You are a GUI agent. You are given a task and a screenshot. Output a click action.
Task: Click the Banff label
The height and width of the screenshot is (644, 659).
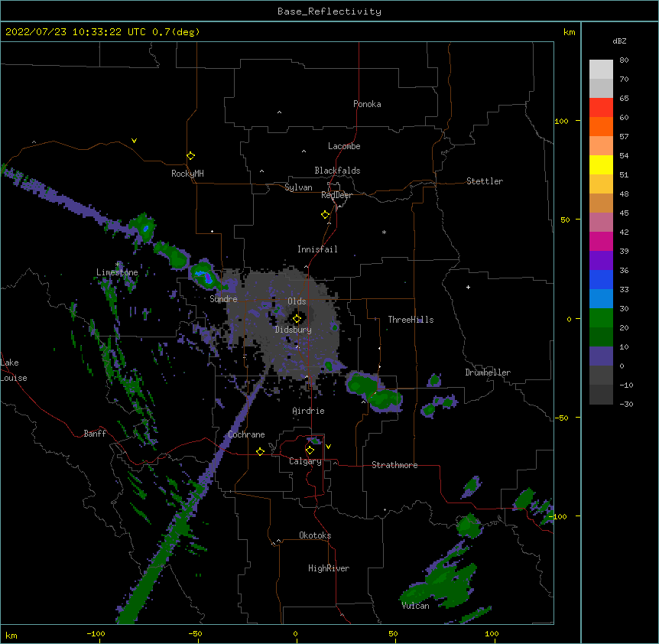[x=95, y=434]
